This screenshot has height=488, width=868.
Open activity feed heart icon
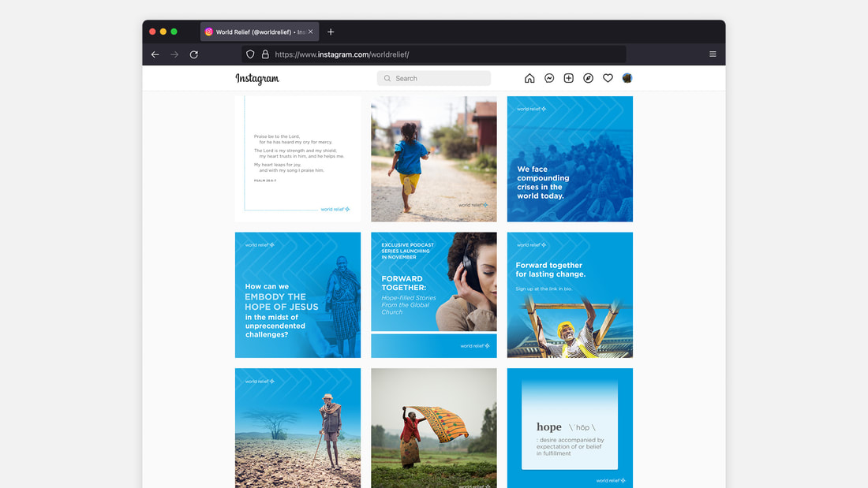coord(608,78)
